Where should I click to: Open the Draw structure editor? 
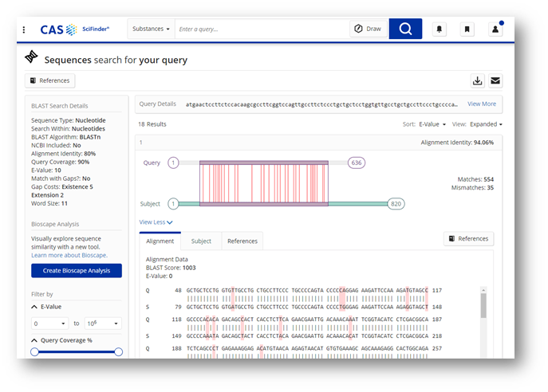[x=368, y=29]
